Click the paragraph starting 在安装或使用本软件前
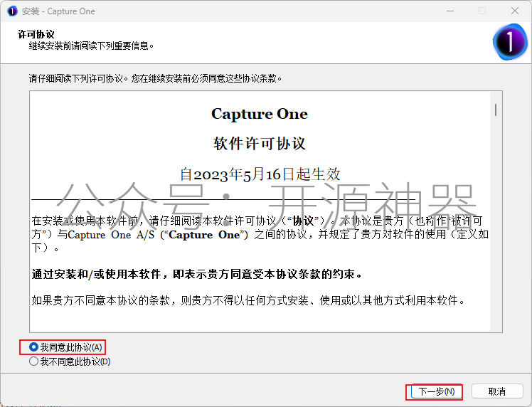 [260, 234]
